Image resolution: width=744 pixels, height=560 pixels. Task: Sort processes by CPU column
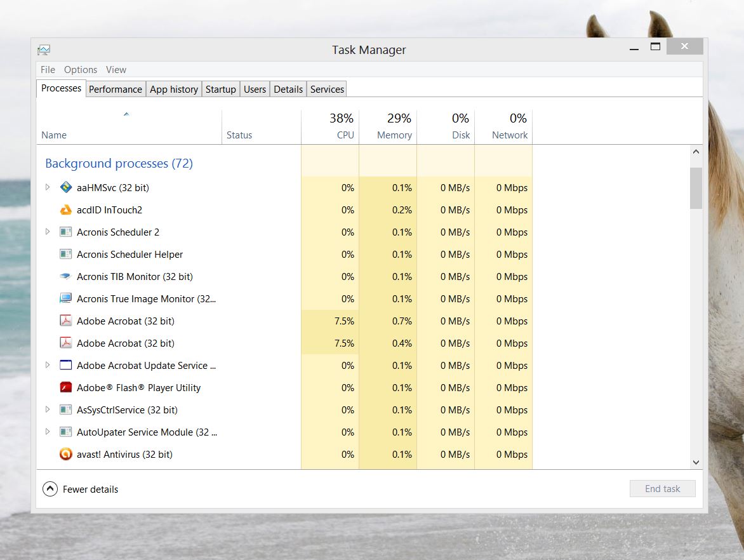click(x=330, y=127)
